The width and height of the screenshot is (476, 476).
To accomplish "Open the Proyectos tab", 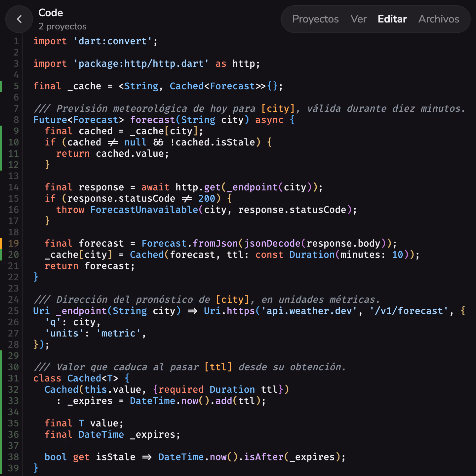I will click(x=315, y=19).
